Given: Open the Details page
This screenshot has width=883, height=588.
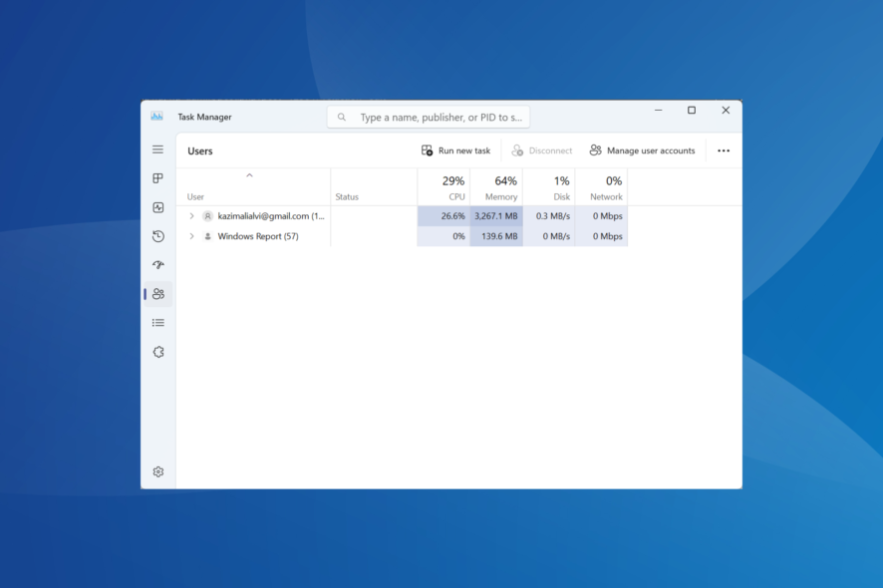Looking at the screenshot, I should tap(157, 323).
